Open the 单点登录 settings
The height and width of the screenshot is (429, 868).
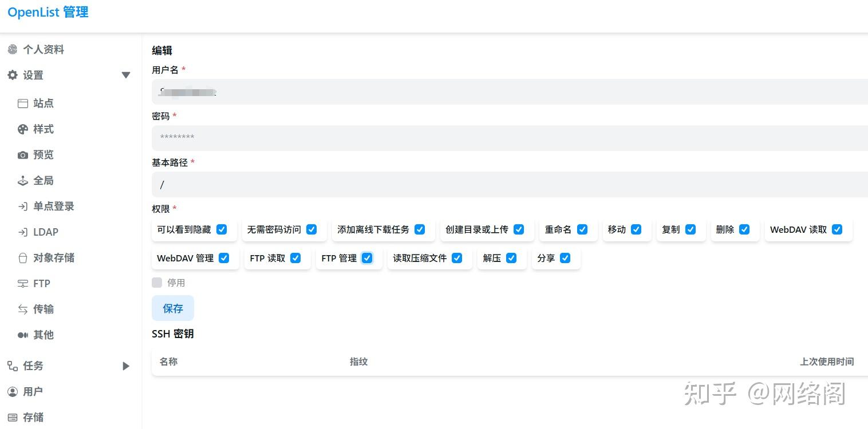pyautogui.click(x=54, y=206)
